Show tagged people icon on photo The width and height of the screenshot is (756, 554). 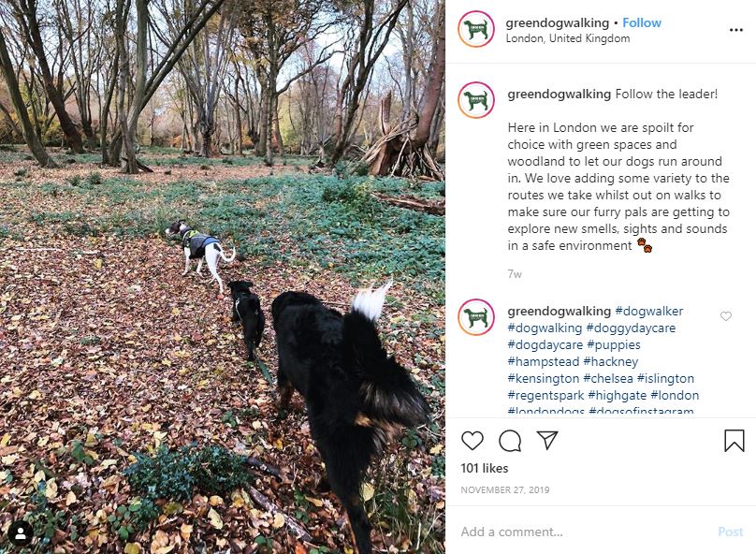(x=21, y=533)
